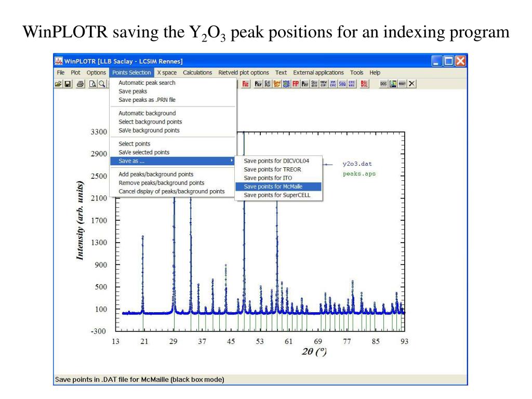The height and width of the screenshot is (399, 532).
Task: Click the printer icon
Action: click(x=81, y=84)
